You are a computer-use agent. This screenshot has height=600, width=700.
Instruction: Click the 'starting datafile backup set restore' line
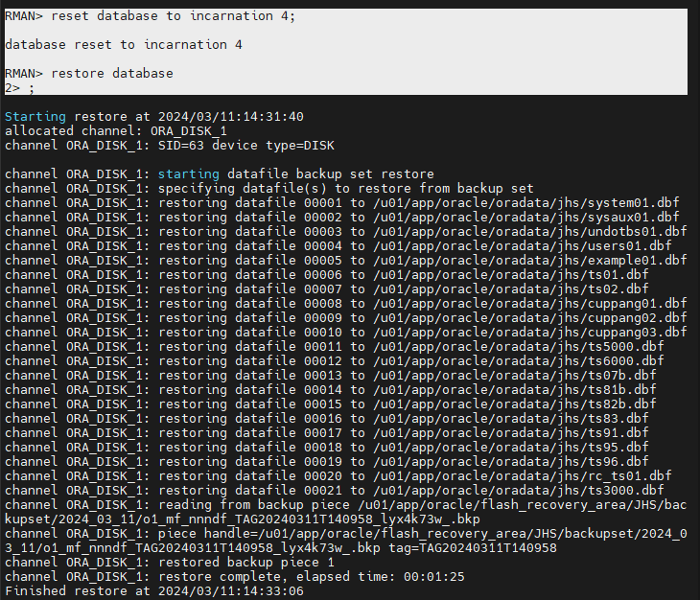coord(220,174)
